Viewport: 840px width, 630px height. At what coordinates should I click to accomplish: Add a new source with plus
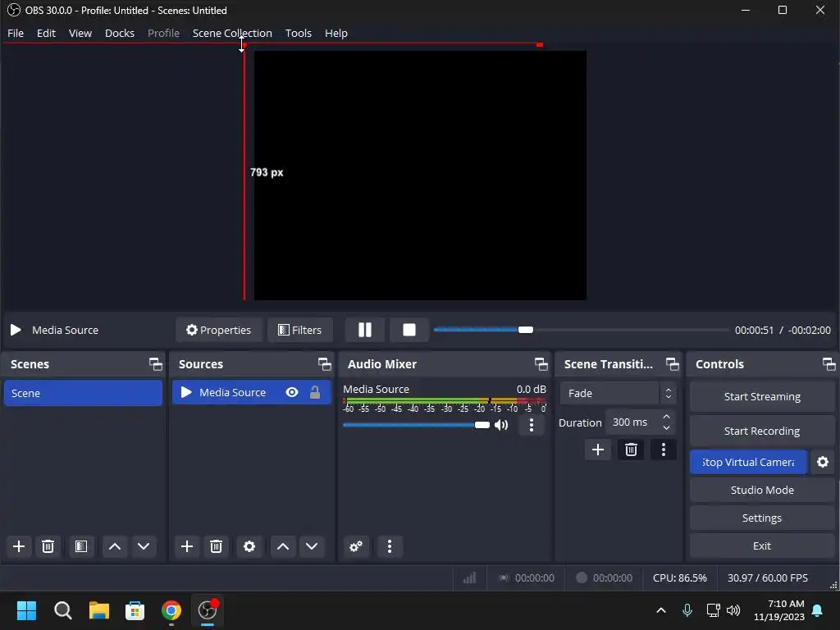coord(187,547)
